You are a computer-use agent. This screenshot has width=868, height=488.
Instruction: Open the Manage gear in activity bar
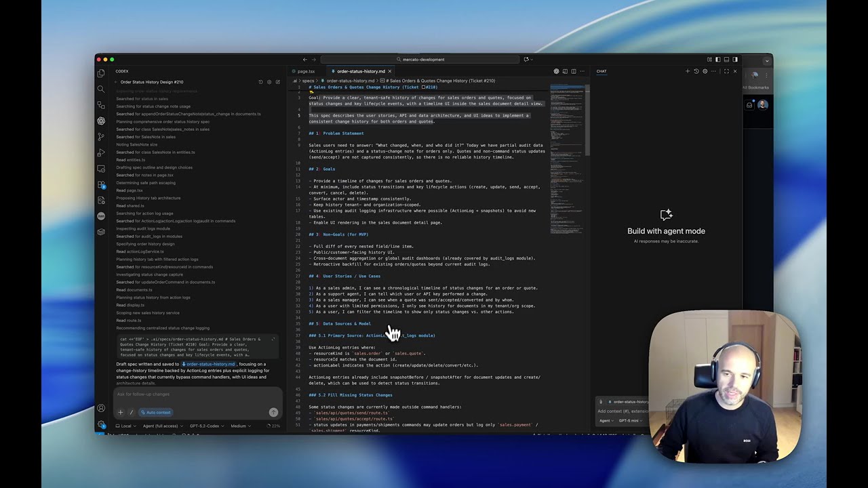tap(101, 424)
